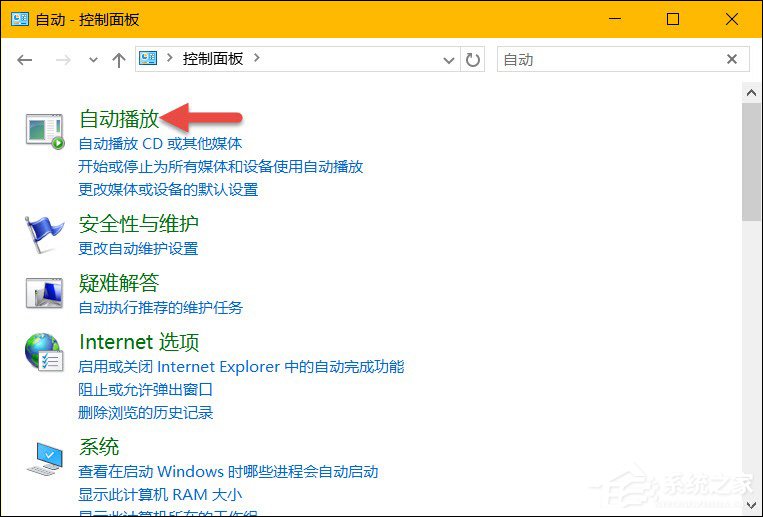Image resolution: width=763 pixels, height=517 pixels.
Task: Close the Control Panel window
Action: (732, 19)
